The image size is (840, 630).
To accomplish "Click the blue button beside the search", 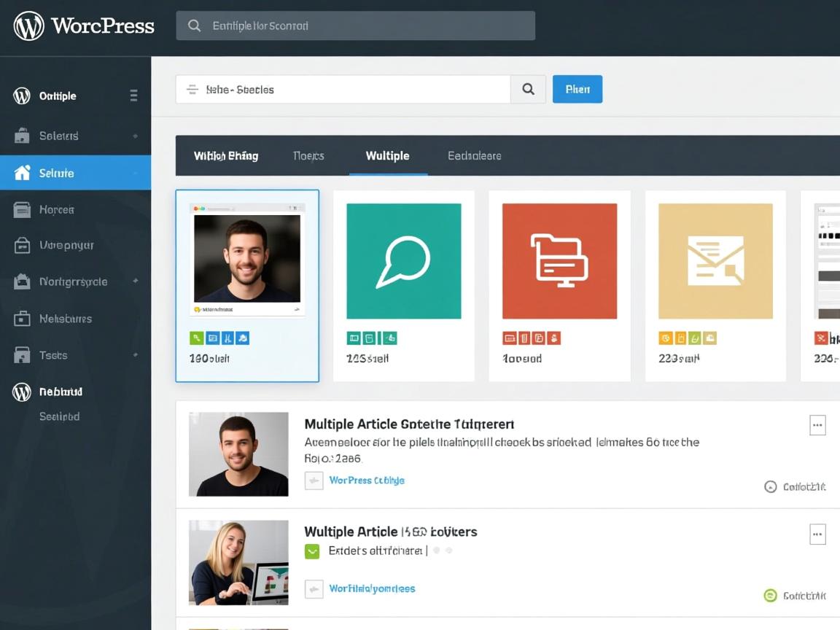I will (x=577, y=90).
